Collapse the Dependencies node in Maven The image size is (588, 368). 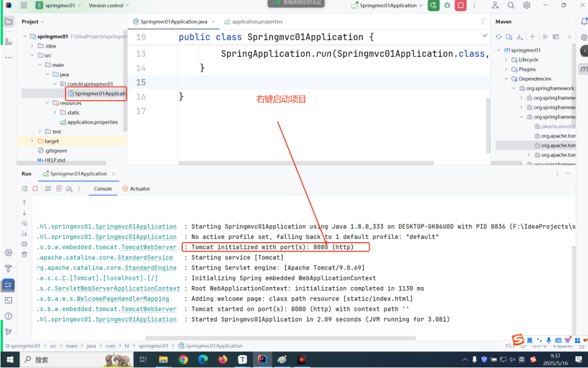pyautogui.click(x=506, y=79)
